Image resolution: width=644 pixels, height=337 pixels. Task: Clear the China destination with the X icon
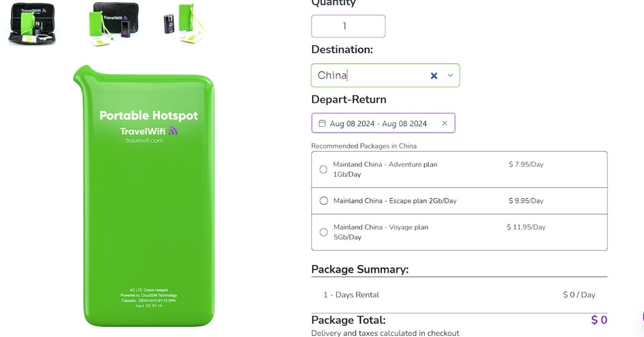(x=433, y=75)
